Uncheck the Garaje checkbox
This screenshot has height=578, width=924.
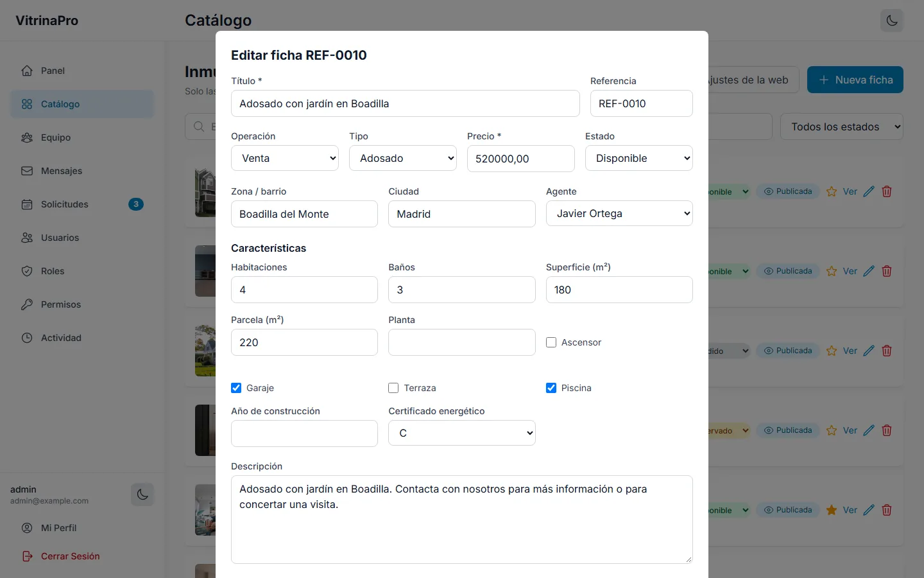coord(236,388)
